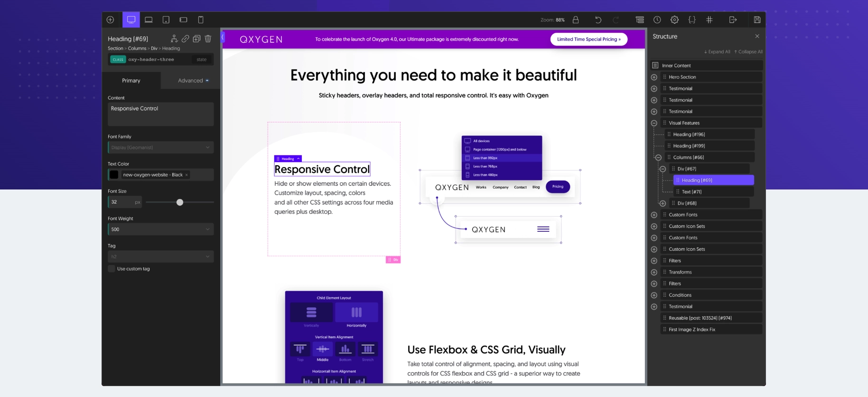Toggle the Structure panel icon in toolbar
This screenshot has width=868, height=397.
[x=640, y=19]
